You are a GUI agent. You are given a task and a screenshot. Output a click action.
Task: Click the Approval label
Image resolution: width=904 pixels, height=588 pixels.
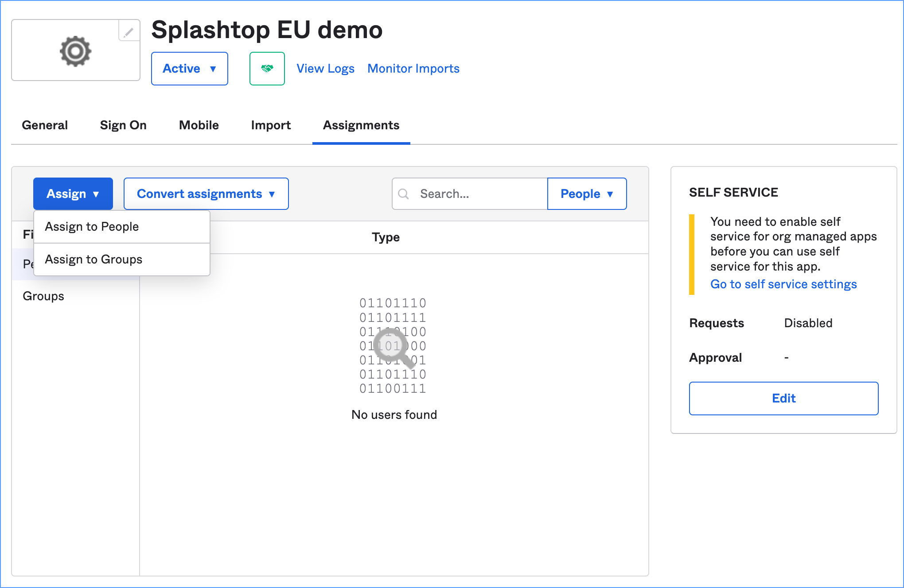[715, 358]
